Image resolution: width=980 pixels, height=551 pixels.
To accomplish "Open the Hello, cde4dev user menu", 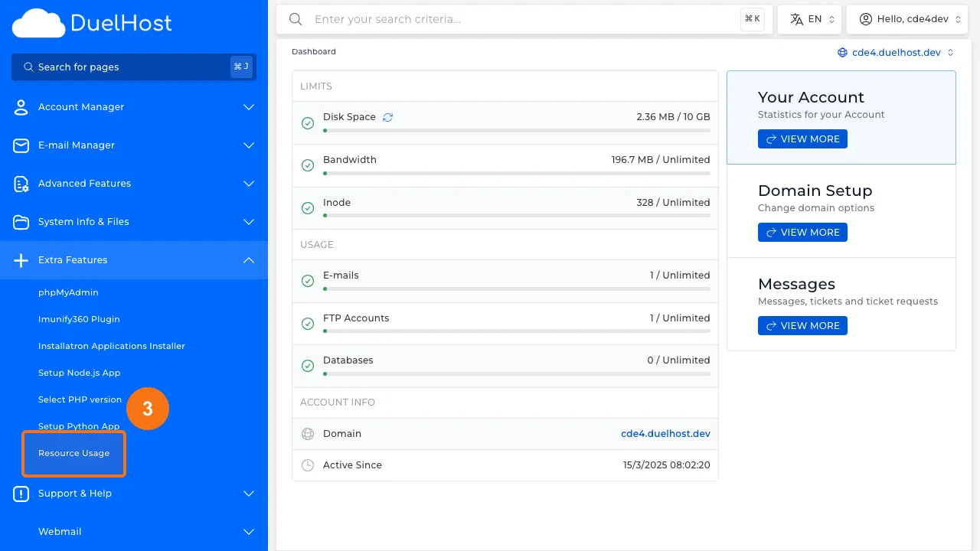I will [x=906, y=19].
